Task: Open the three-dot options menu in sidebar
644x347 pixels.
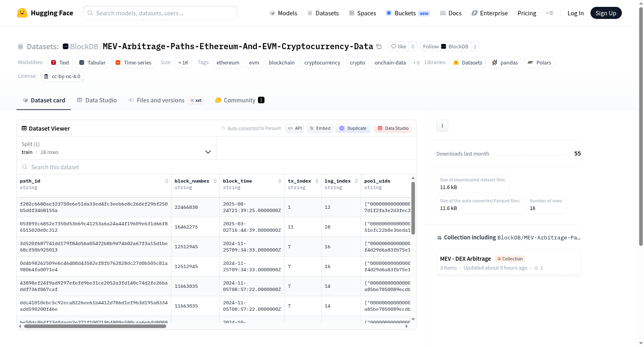Action: 442,126
